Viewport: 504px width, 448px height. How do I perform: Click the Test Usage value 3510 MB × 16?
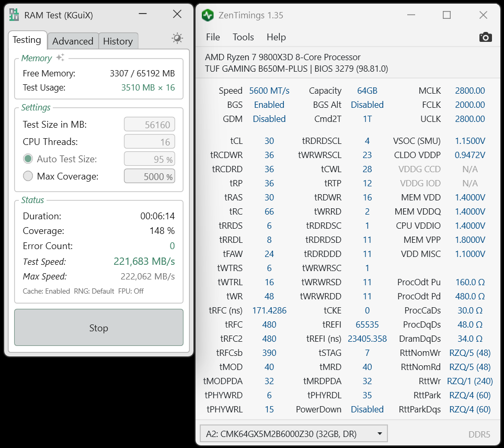coord(148,87)
